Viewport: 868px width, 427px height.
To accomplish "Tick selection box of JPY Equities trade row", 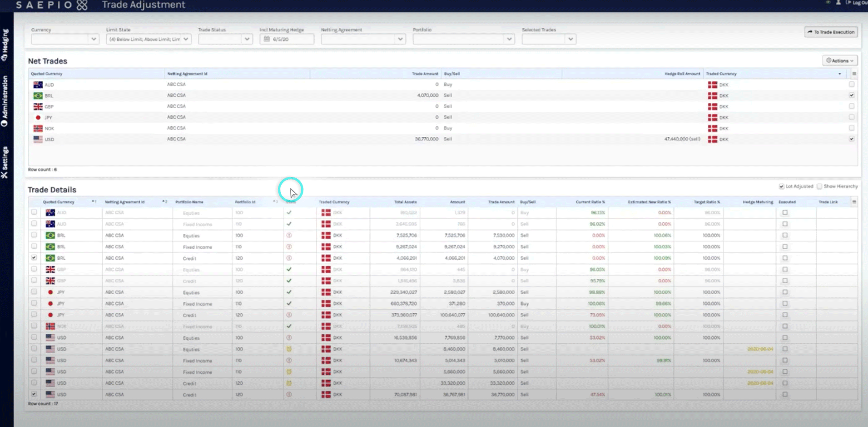I will (x=34, y=291).
